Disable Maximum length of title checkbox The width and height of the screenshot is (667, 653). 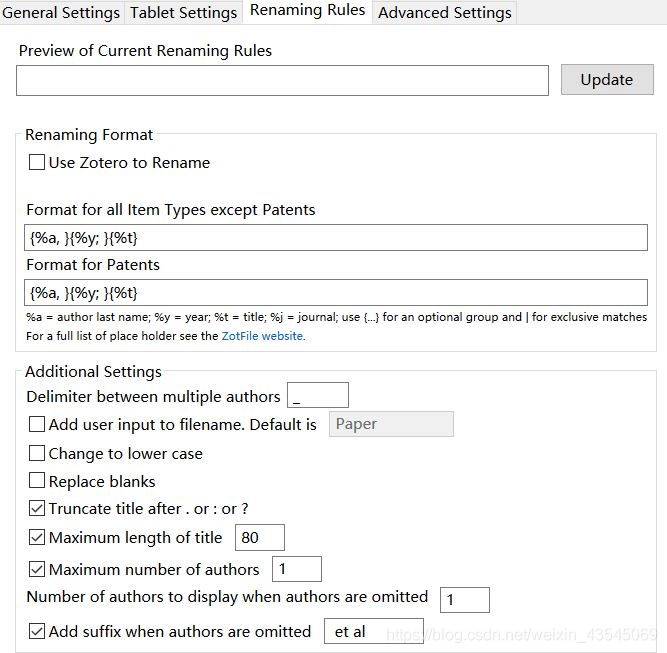(x=37, y=537)
